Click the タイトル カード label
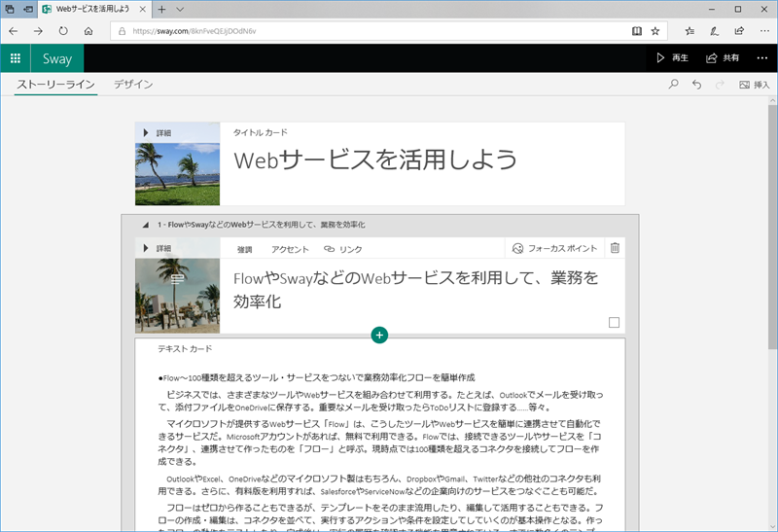The width and height of the screenshot is (778, 532). 261,132
